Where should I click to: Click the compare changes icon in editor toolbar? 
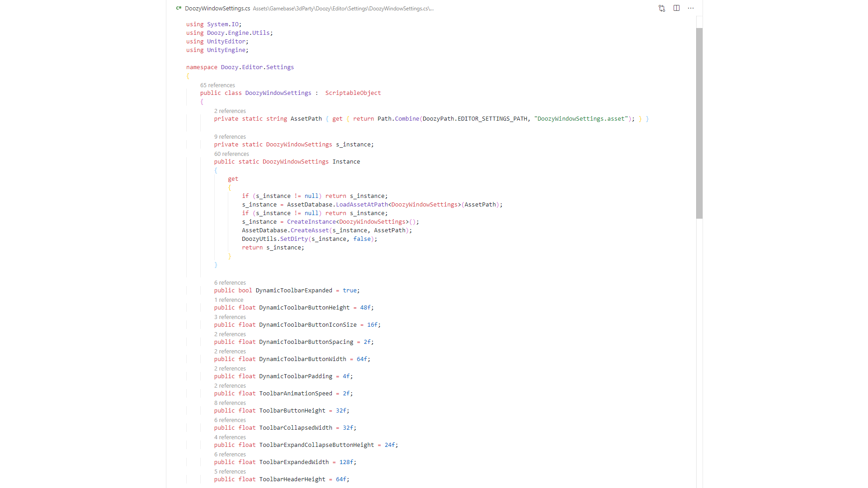(662, 8)
